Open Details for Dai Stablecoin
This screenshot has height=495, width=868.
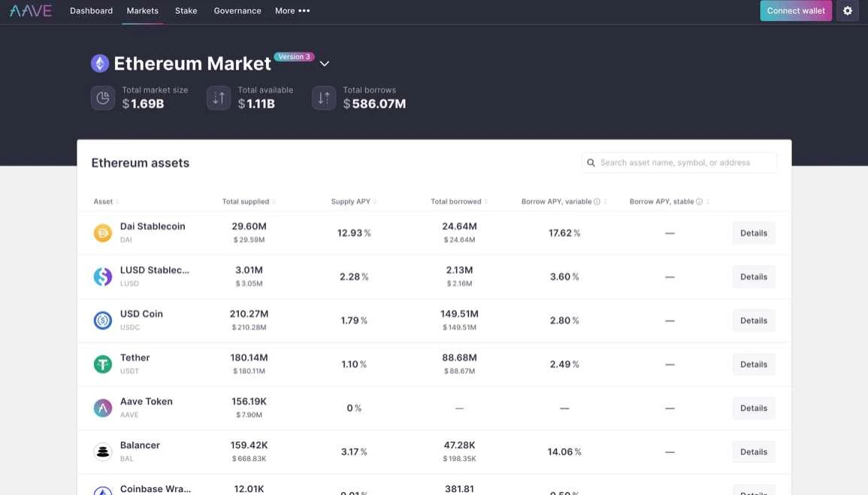click(753, 233)
